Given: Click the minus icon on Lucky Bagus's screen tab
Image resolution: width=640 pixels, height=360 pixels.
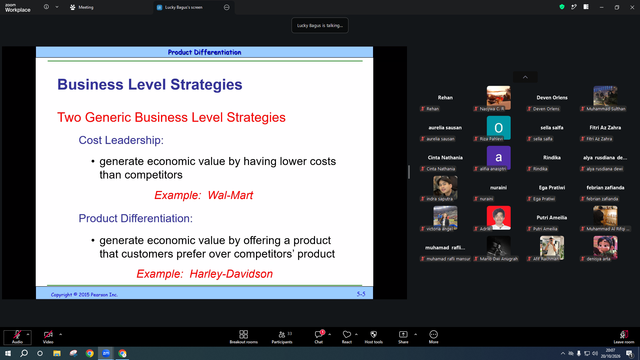Looking at the screenshot, I should [227, 7].
